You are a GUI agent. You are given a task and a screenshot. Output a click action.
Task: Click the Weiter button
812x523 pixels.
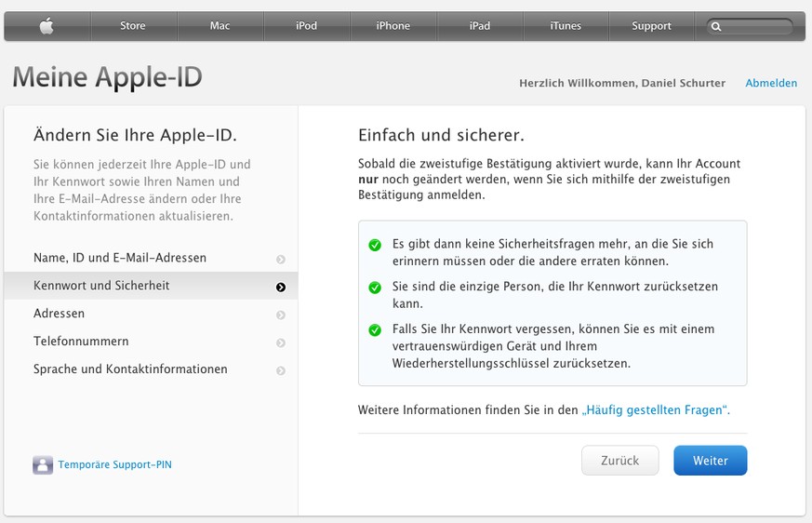[711, 461]
